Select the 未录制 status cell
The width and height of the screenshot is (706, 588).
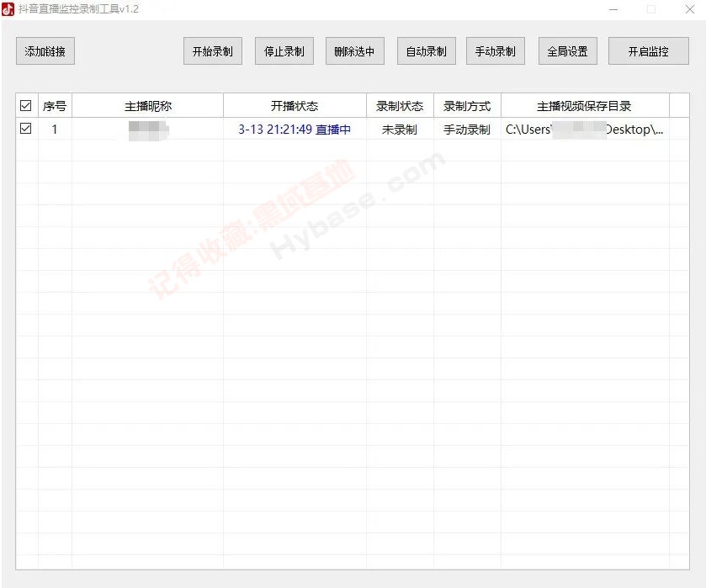400,130
